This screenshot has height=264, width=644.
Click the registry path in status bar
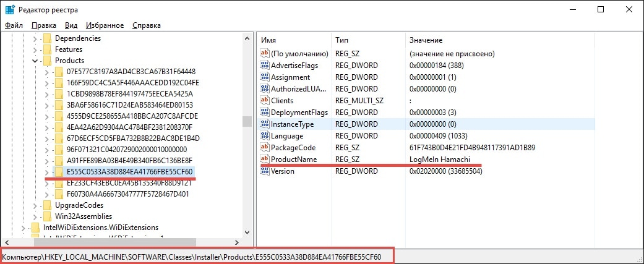pyautogui.click(x=192, y=257)
